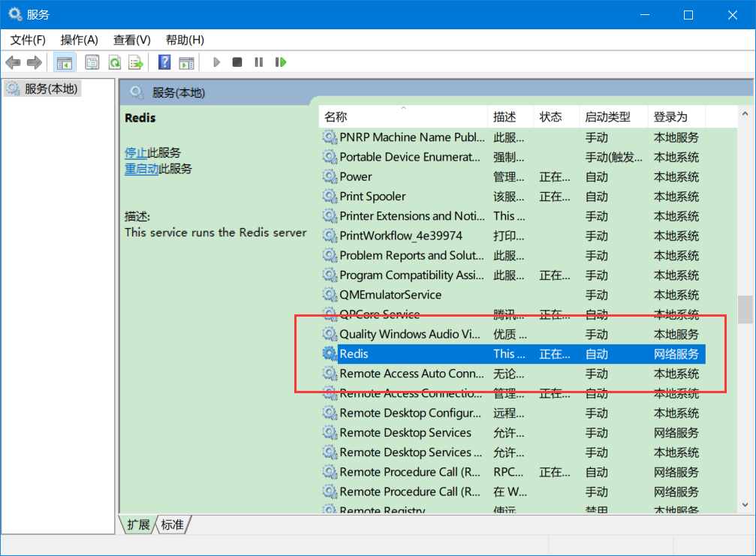Click the scrollbar down arrow
The width and height of the screenshot is (756, 556).
coord(745,505)
